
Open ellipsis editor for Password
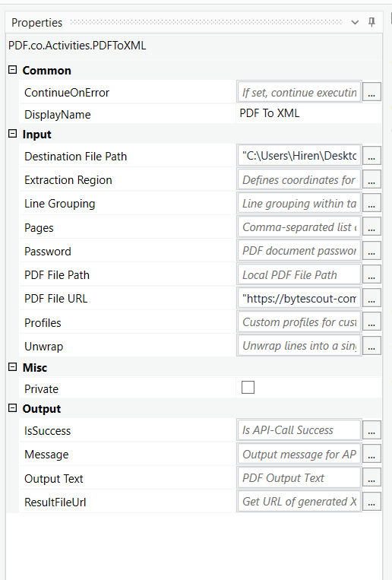click(371, 251)
